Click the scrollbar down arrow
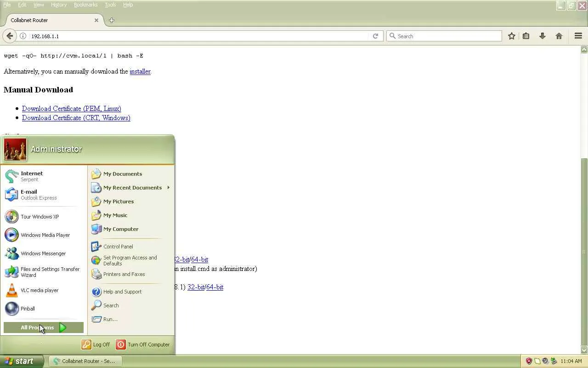Screen dimensions: 588x368 584,350
